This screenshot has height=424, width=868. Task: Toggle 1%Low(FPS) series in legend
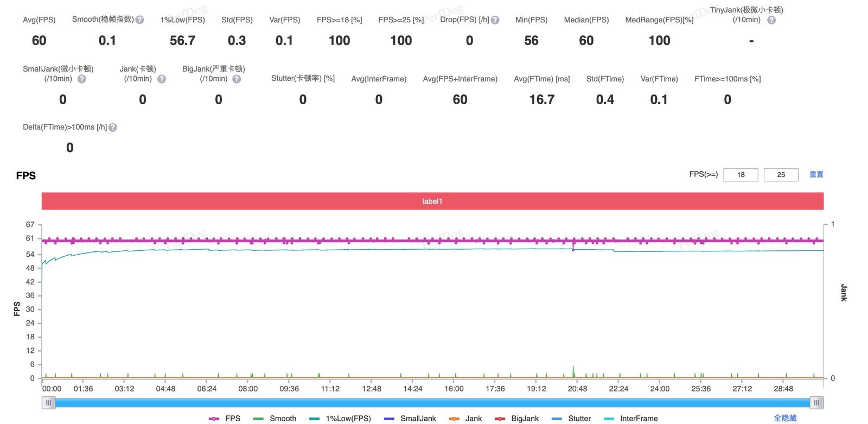click(340, 419)
